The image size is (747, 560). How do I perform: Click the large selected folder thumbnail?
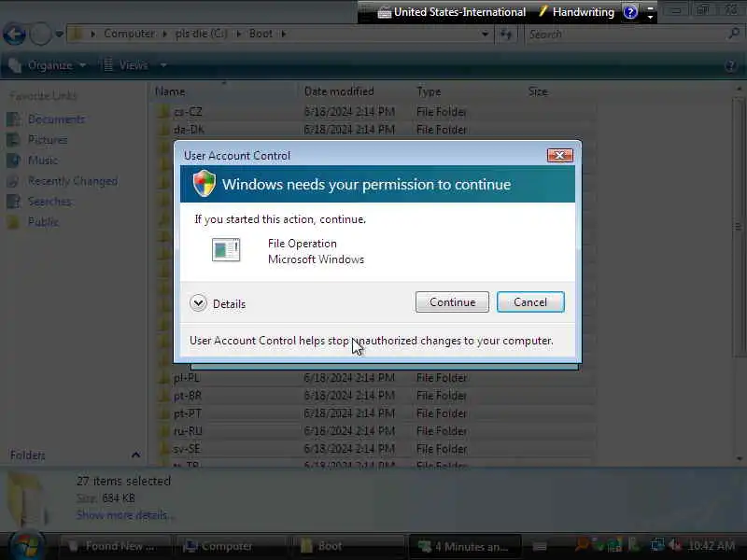(x=27, y=499)
